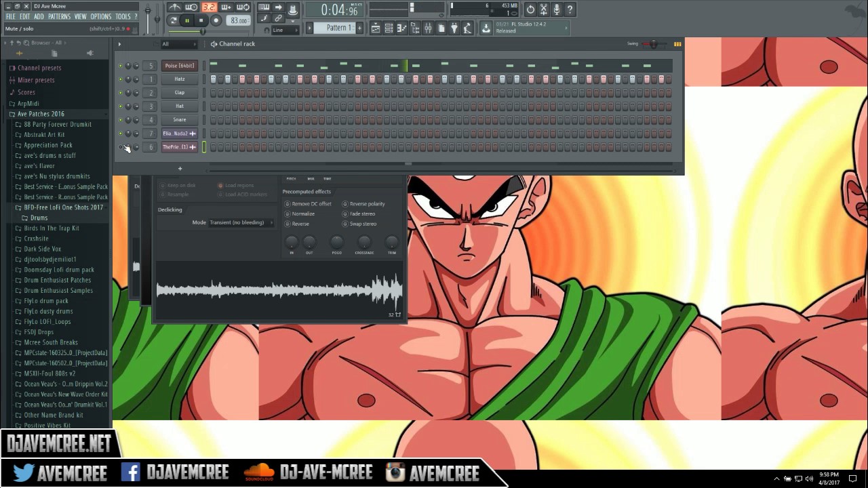
Task: Adjust the Swing slider in channel rack
Action: (x=653, y=44)
